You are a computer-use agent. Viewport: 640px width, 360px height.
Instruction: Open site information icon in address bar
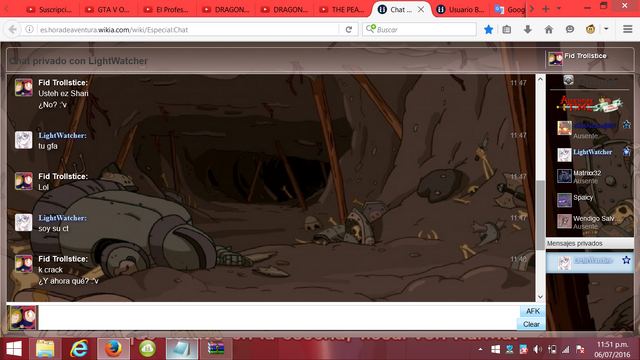pyautogui.click(x=29, y=29)
